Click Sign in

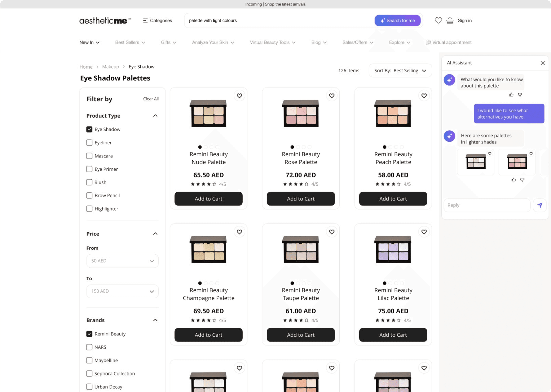465,20
